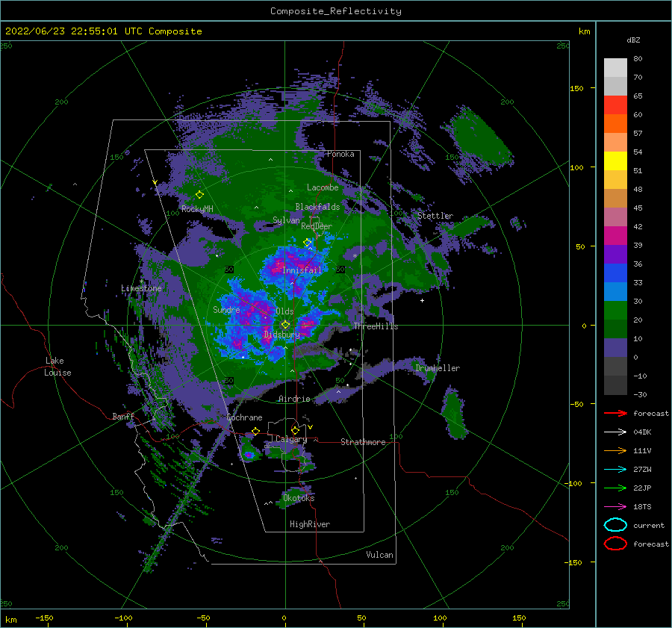Click the Cochrane town label
This screenshot has height=628, width=672.
(244, 417)
